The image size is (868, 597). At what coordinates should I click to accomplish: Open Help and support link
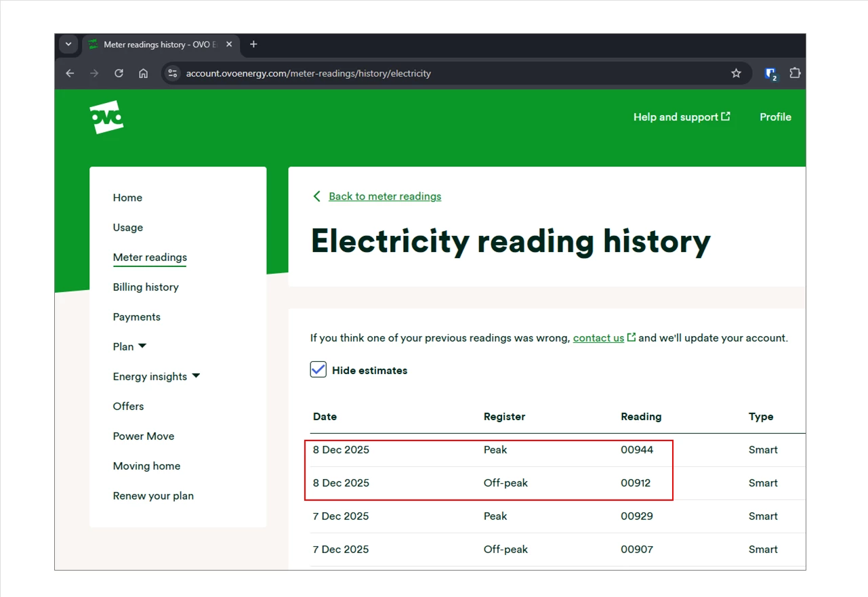click(x=681, y=117)
